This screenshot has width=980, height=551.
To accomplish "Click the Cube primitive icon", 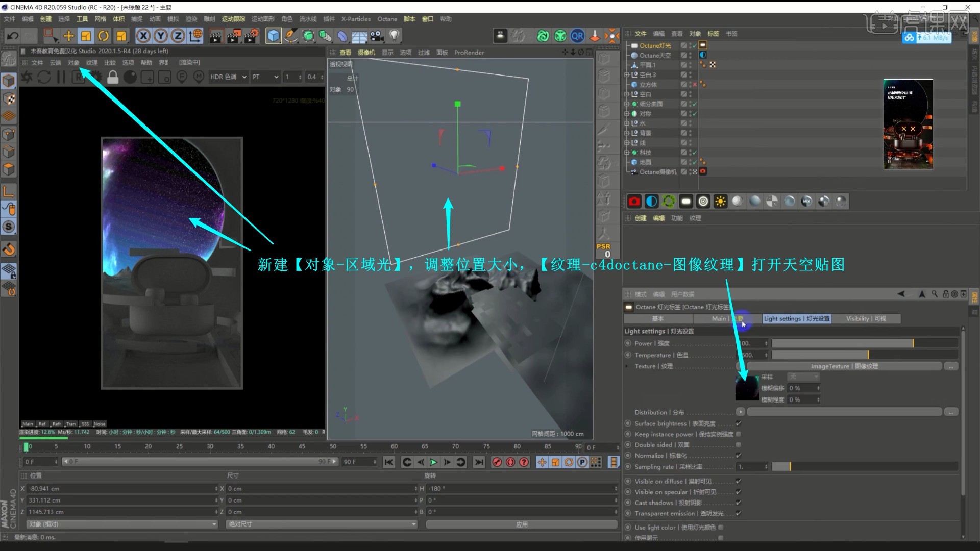I will (x=274, y=36).
